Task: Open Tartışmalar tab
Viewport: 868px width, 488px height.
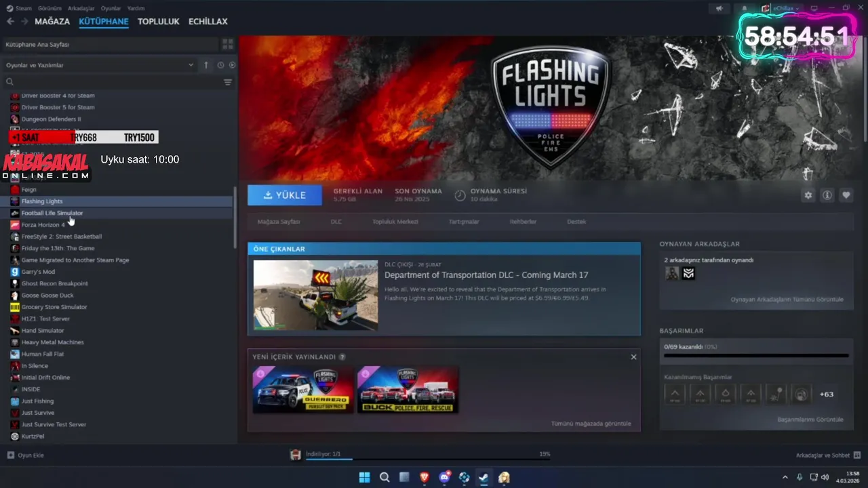Action: [x=464, y=222]
